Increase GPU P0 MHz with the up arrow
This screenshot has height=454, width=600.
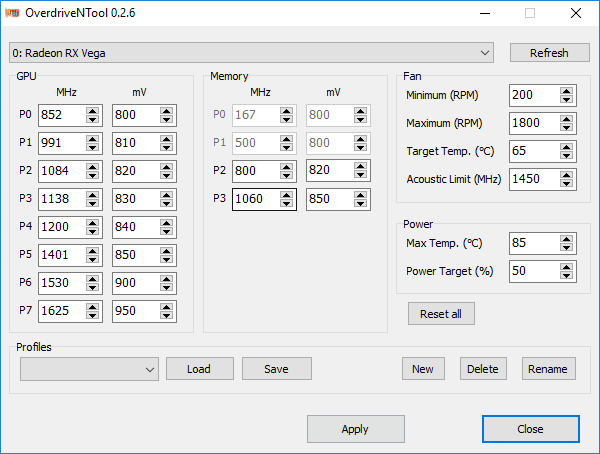coord(93,111)
